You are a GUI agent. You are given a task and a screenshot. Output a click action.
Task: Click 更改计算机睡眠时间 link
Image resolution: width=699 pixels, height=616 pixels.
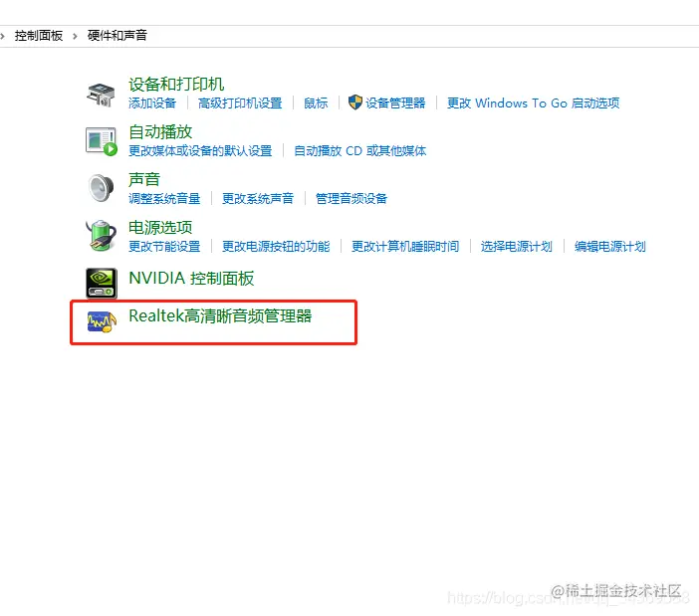tap(405, 247)
